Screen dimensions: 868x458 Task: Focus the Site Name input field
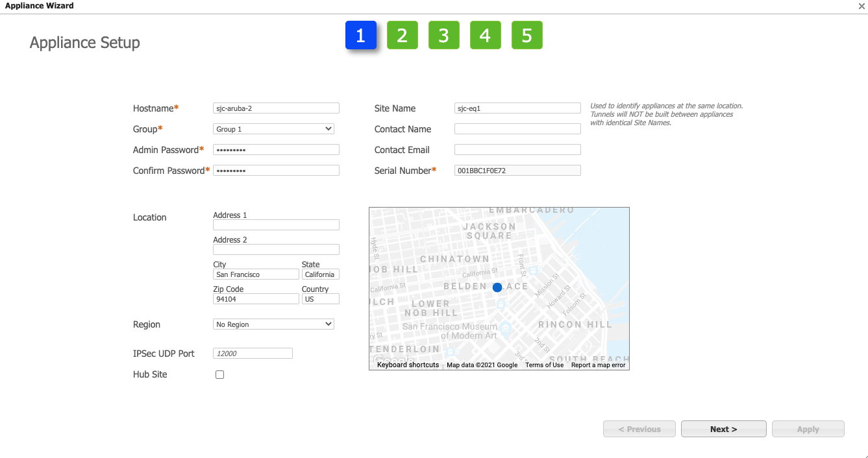517,108
